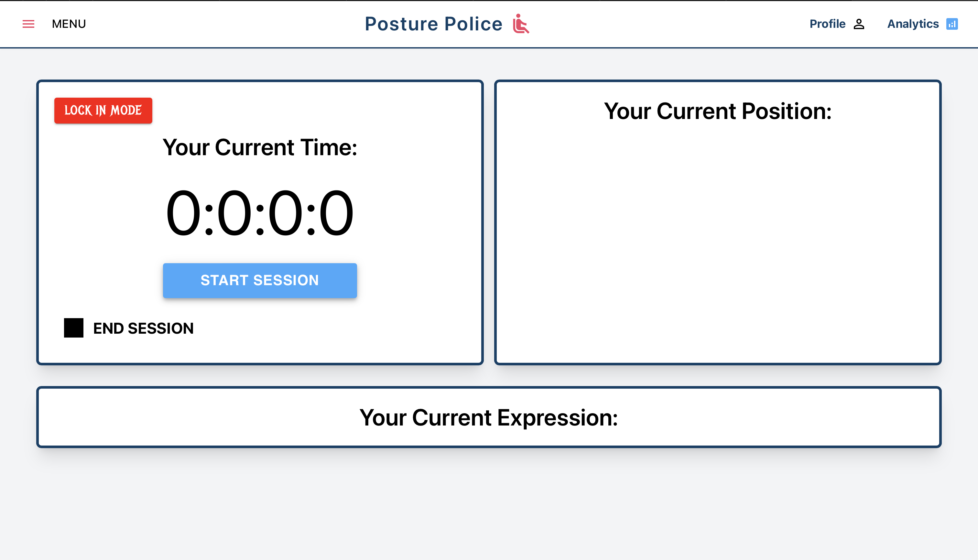Click the Your Current Expression heading

489,418
